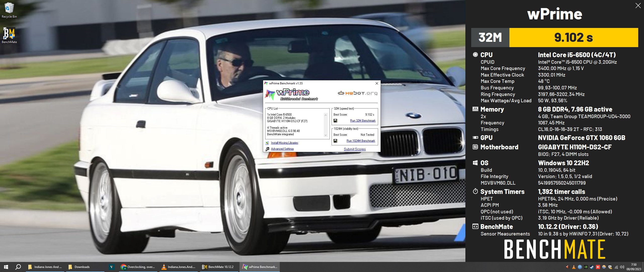
Task: Click the Advanced Settings wrench icon
Action: pyautogui.click(x=267, y=149)
